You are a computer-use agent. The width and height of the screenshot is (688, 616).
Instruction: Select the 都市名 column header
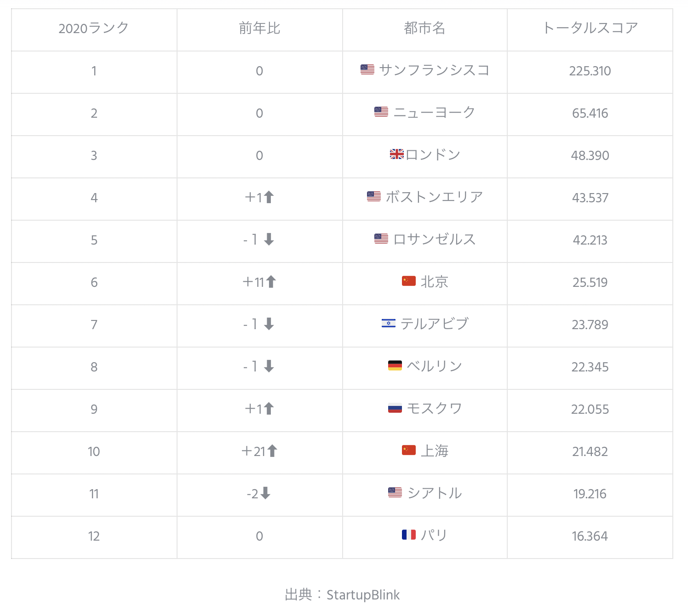click(424, 28)
